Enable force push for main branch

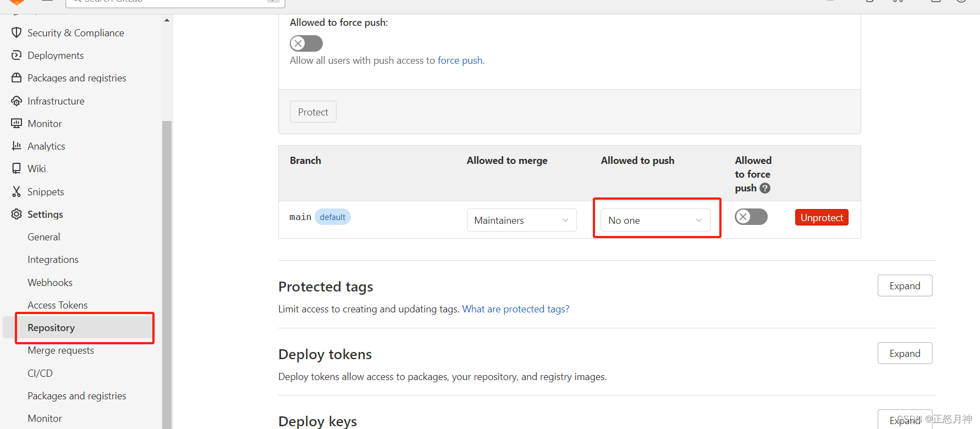(751, 217)
